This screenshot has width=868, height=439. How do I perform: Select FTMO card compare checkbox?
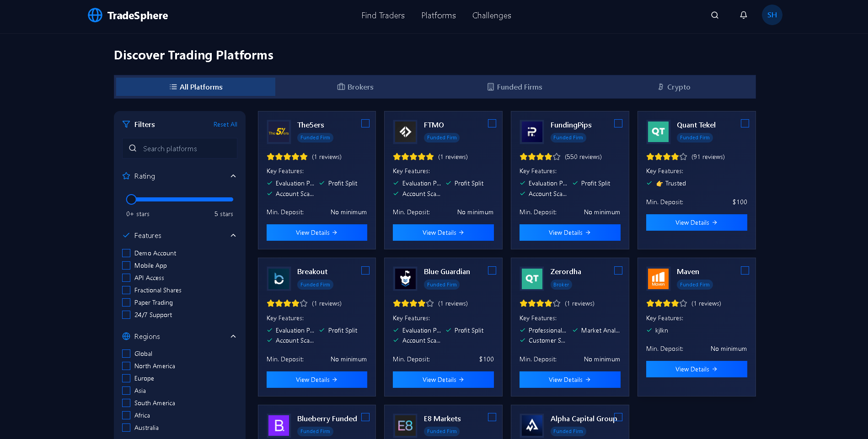[492, 123]
